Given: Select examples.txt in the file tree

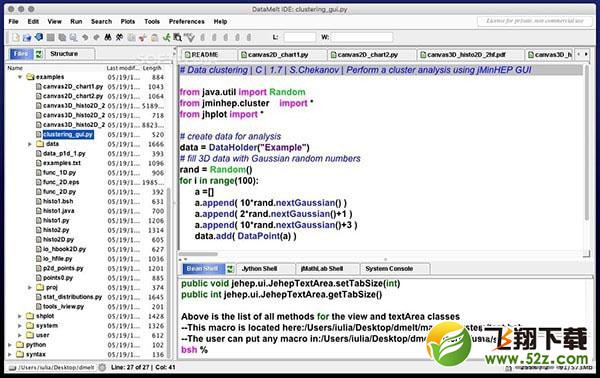Looking at the screenshot, I should (x=62, y=163).
